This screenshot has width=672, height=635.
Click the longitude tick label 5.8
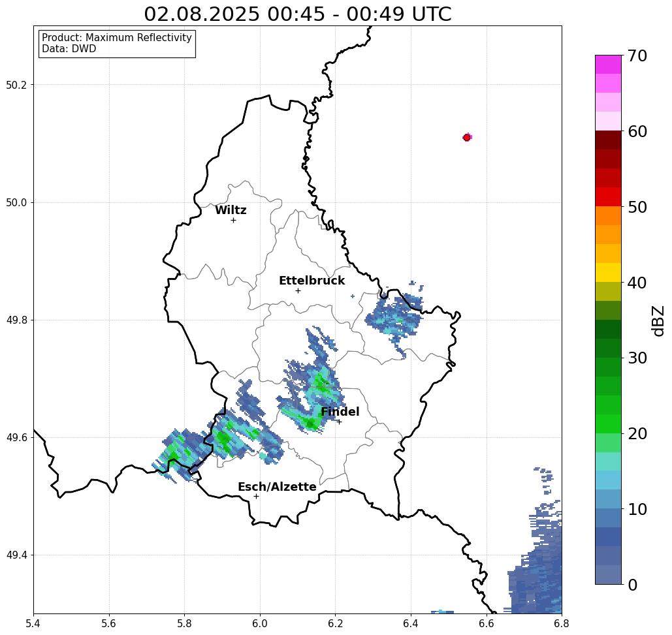pyautogui.click(x=184, y=623)
